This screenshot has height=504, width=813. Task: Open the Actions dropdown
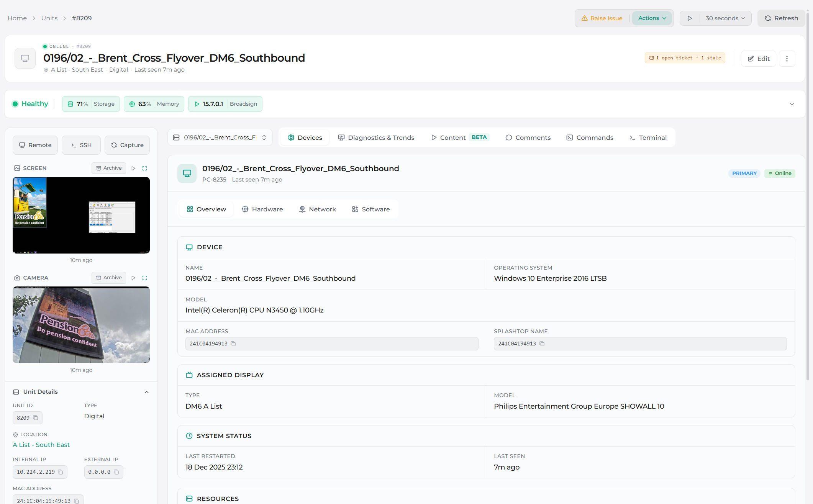[652, 18]
